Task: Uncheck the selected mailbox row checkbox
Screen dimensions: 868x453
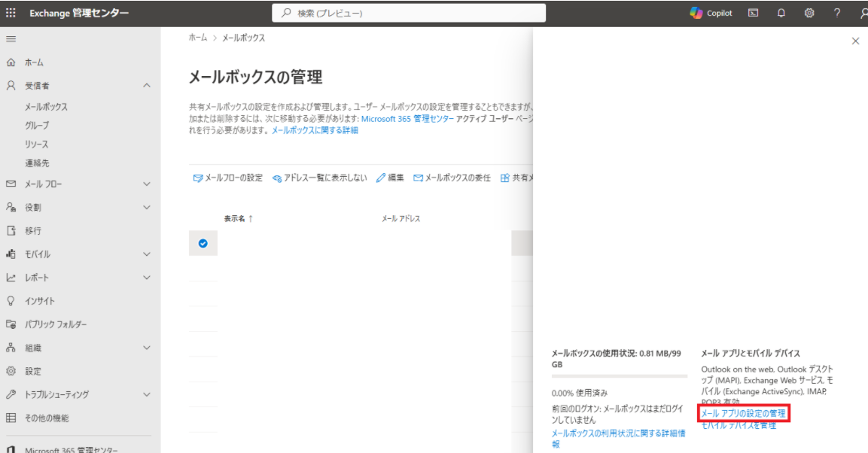Action: pyautogui.click(x=203, y=243)
